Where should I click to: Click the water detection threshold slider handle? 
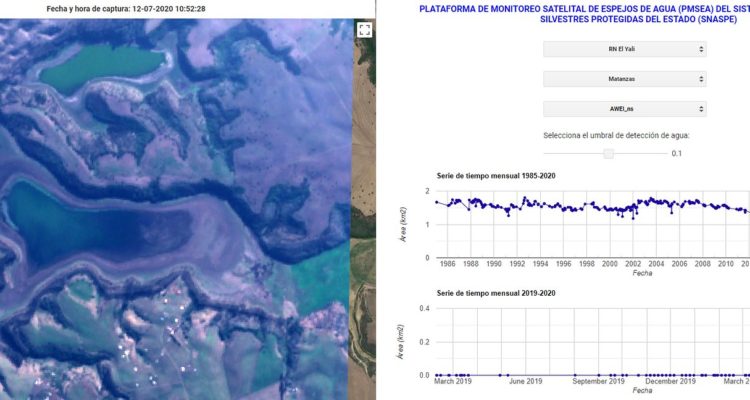[x=608, y=153]
